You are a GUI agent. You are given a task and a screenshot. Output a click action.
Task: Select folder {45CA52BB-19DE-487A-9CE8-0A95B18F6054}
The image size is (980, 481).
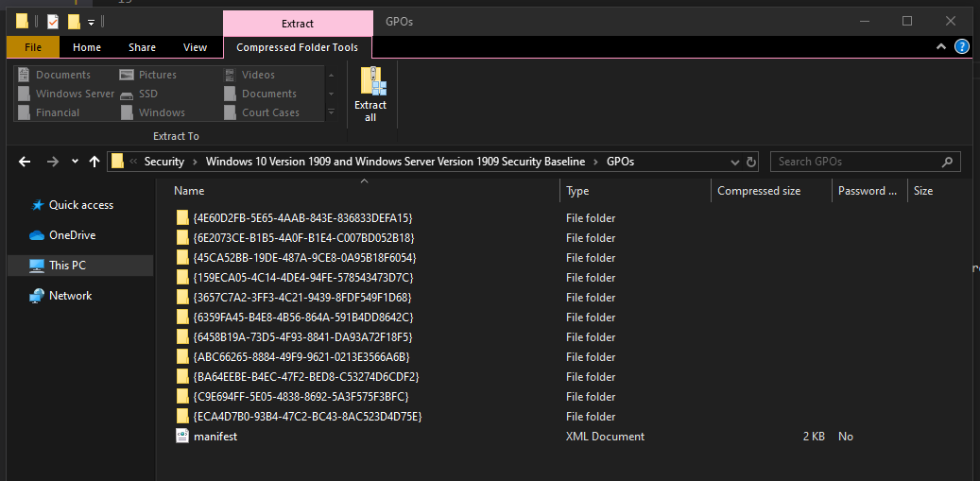click(x=305, y=258)
